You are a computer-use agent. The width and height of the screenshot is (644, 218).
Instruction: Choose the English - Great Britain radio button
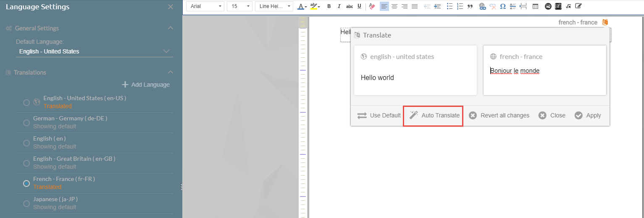[x=26, y=163]
